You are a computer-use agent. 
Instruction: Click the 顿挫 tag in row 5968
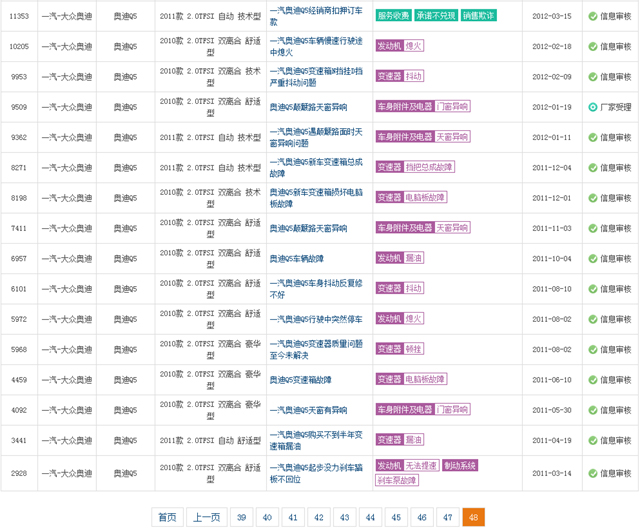click(413, 349)
